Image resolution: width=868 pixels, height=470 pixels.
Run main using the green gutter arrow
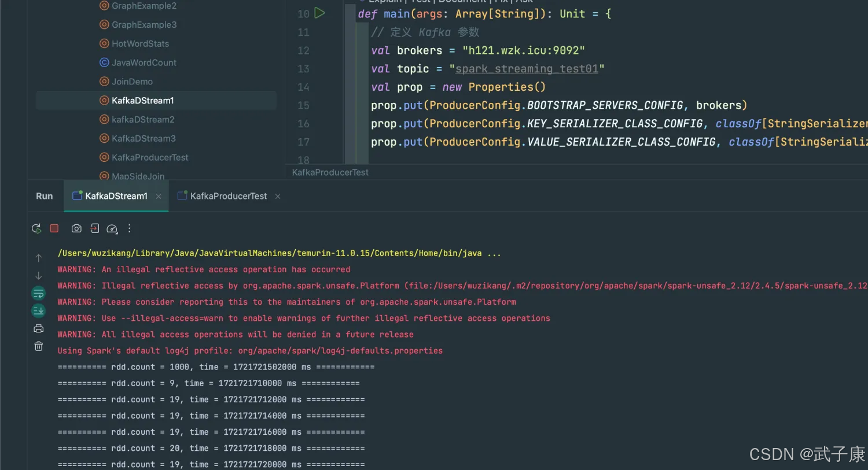click(319, 13)
